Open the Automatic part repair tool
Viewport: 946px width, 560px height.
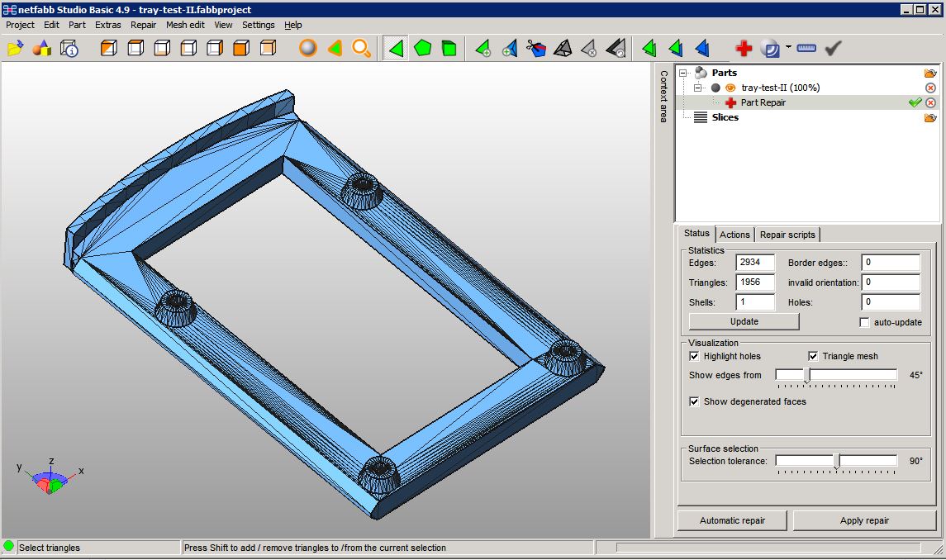(x=731, y=520)
